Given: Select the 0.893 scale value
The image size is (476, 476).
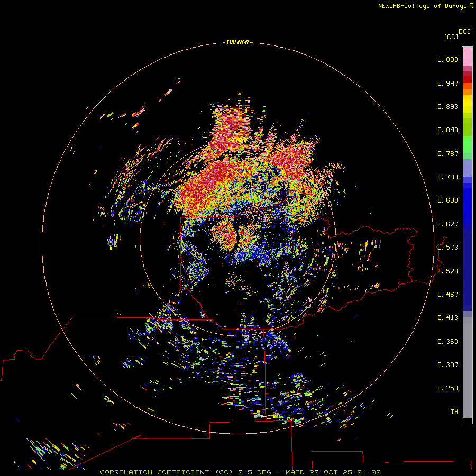Looking at the screenshot, I should pos(448,106).
